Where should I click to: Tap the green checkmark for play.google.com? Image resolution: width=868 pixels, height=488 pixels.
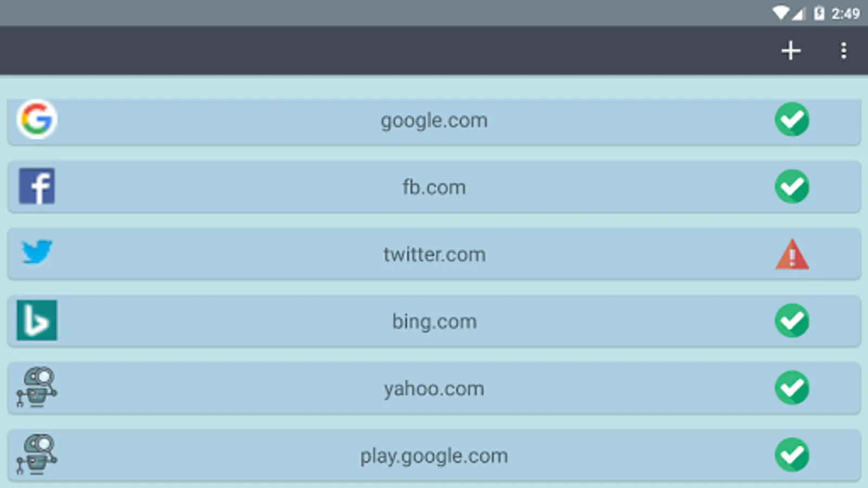click(x=792, y=455)
